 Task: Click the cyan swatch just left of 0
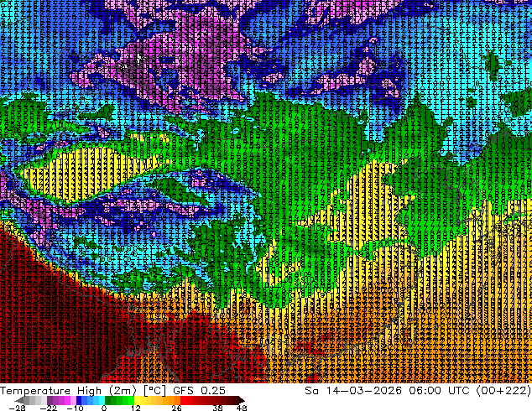pyautogui.click(x=102, y=400)
